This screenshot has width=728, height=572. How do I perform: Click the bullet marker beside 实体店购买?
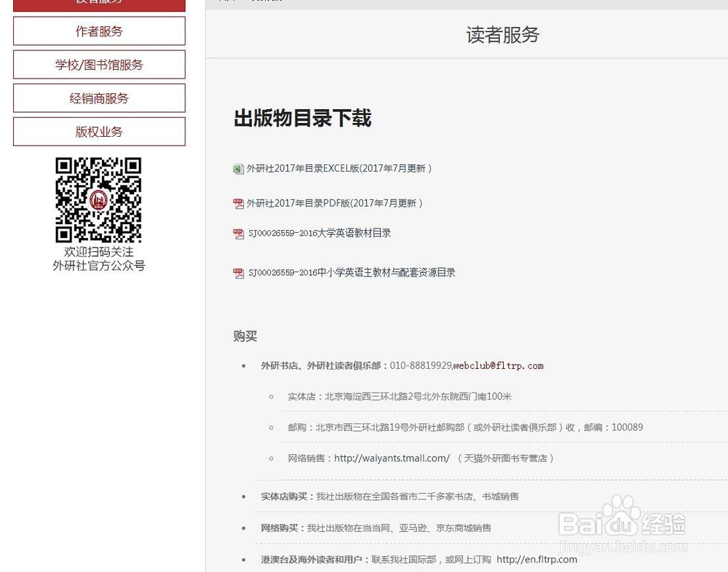[x=243, y=496]
